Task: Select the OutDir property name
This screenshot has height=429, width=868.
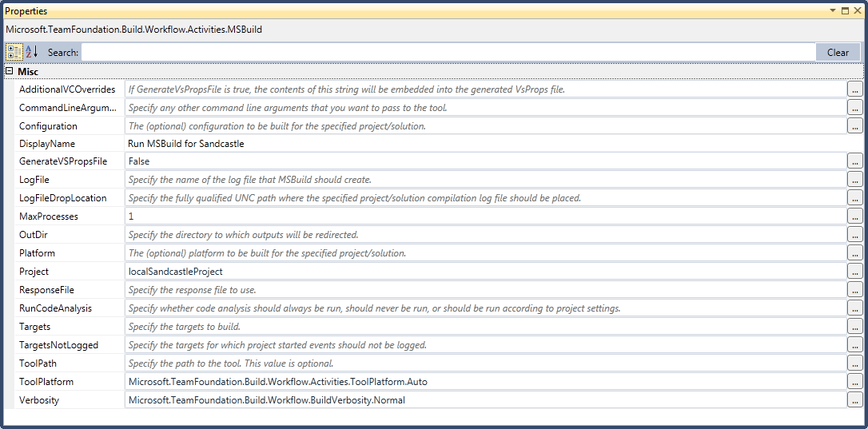Action: [34, 234]
